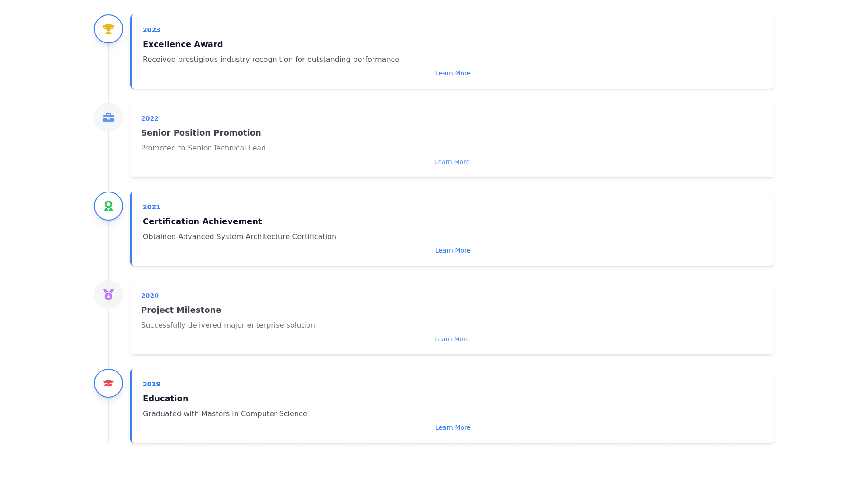
Task: Click the 2023 year label
Action: [151, 30]
